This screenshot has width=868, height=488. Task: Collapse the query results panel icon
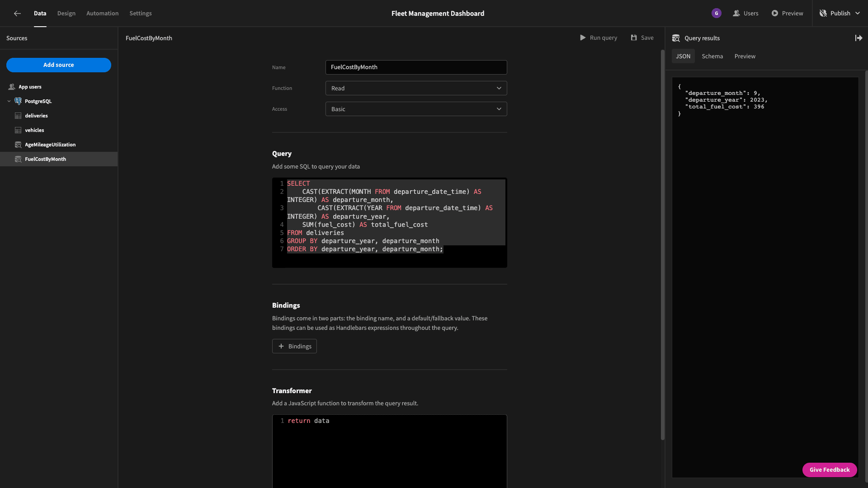tap(859, 38)
